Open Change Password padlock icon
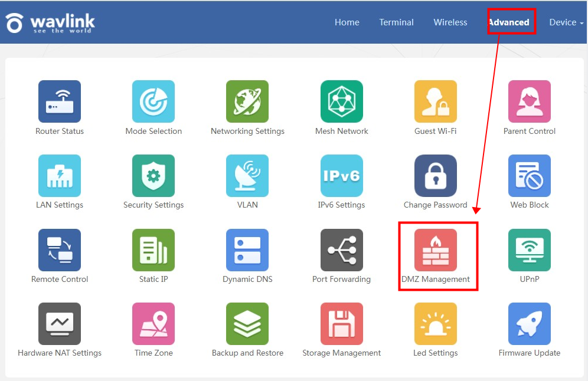This screenshot has width=588, height=381. pyautogui.click(x=435, y=175)
